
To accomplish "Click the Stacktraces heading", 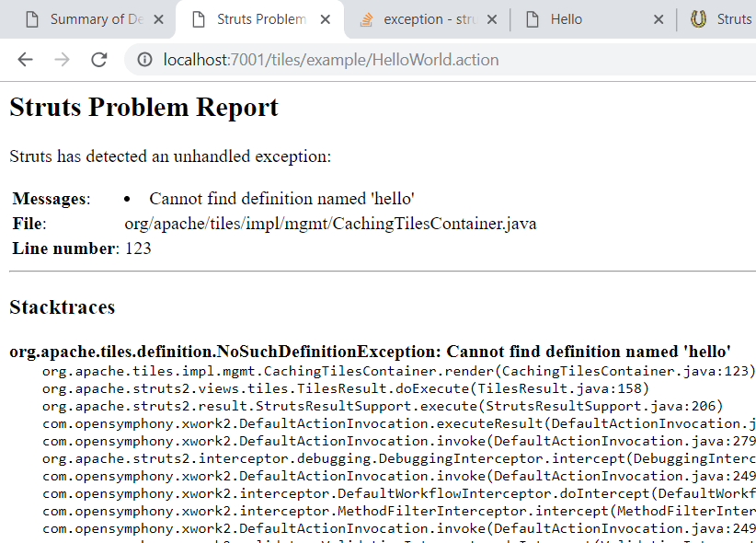I will click(x=63, y=307).
